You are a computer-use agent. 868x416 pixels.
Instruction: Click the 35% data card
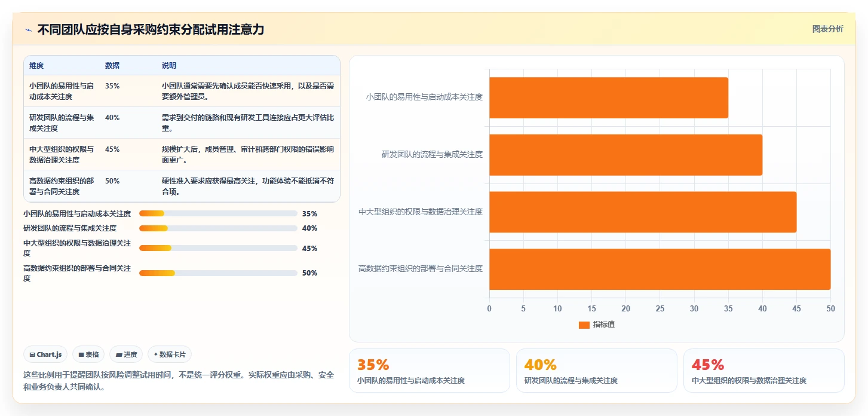tap(430, 371)
